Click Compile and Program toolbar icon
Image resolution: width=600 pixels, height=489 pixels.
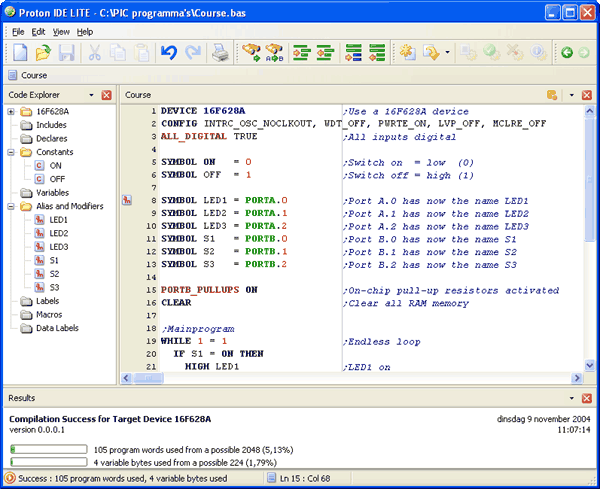click(x=431, y=52)
